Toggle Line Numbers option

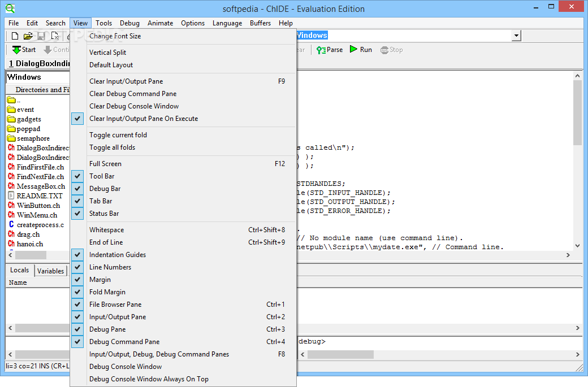click(183, 267)
